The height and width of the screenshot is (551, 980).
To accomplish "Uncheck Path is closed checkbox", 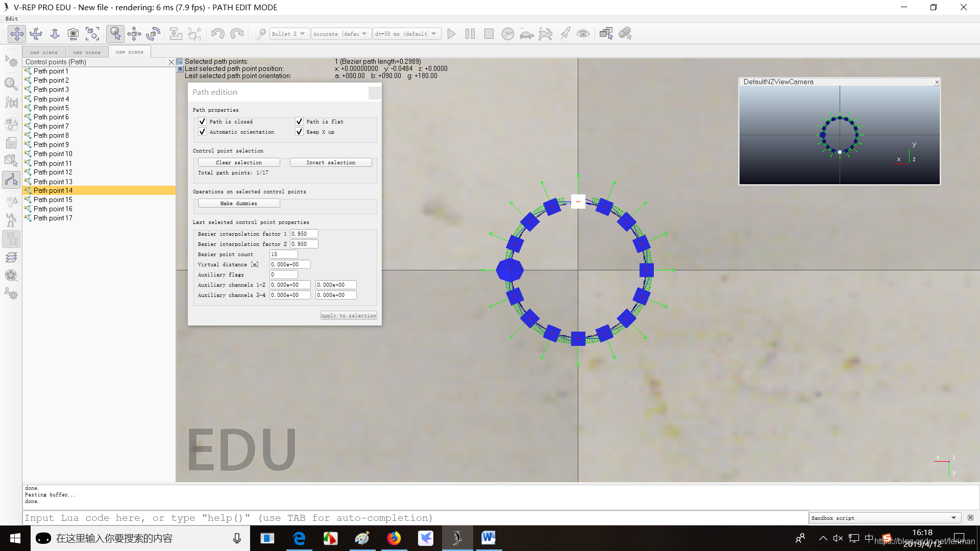I will pyautogui.click(x=203, y=121).
